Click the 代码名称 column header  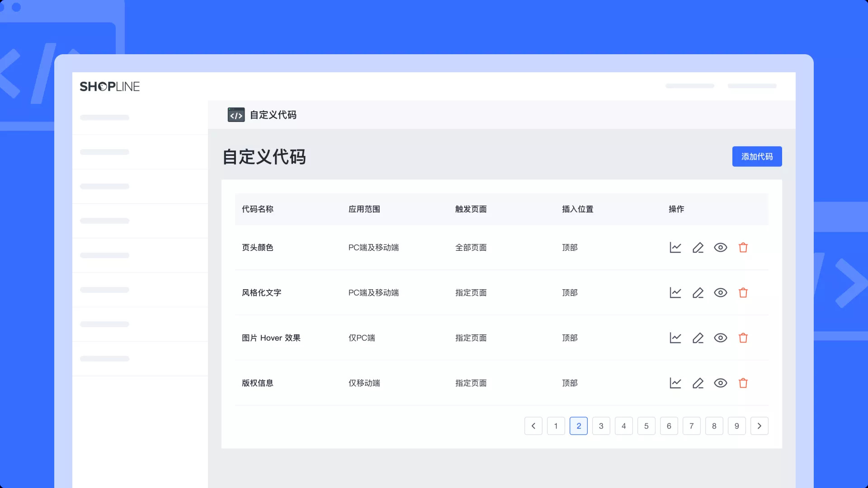pyautogui.click(x=257, y=209)
